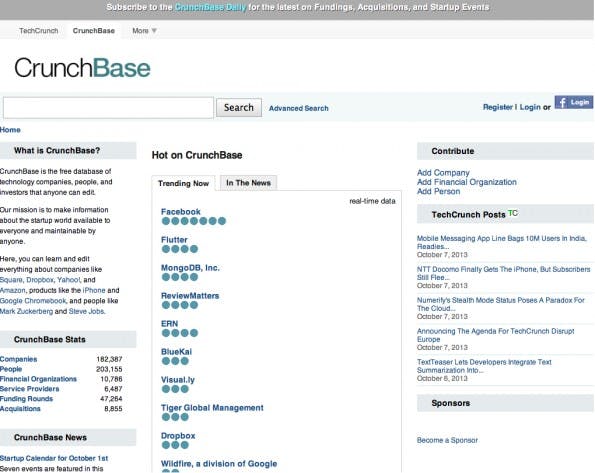The image size is (595, 473).
Task: Open Service Providers stats link
Action: 30,389
